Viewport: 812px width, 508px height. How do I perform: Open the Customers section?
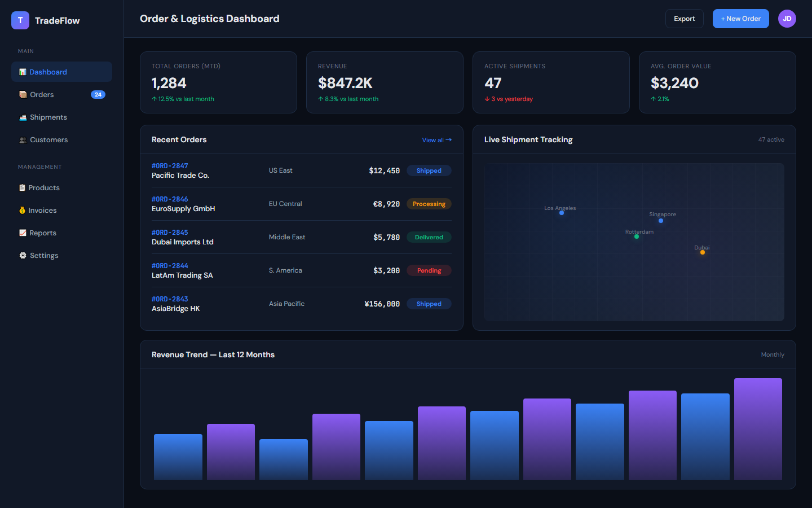61,139
